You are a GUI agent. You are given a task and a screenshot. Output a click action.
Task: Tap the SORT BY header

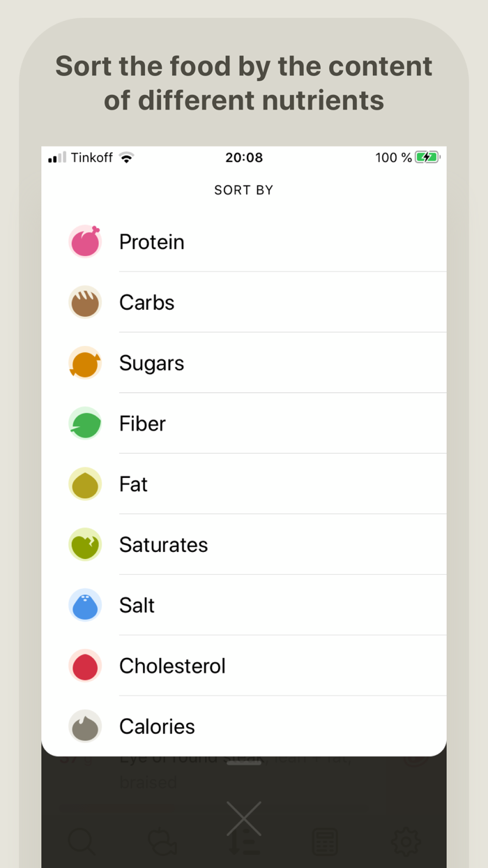[244, 190]
